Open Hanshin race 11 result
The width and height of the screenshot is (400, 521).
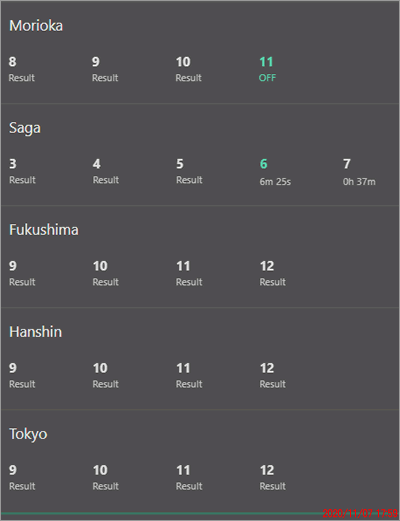pyautogui.click(x=189, y=375)
